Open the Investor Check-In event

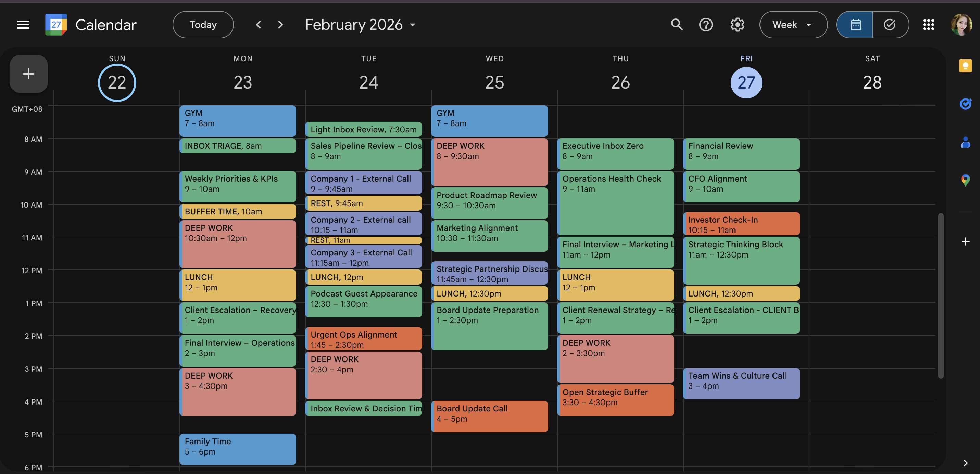tap(741, 224)
